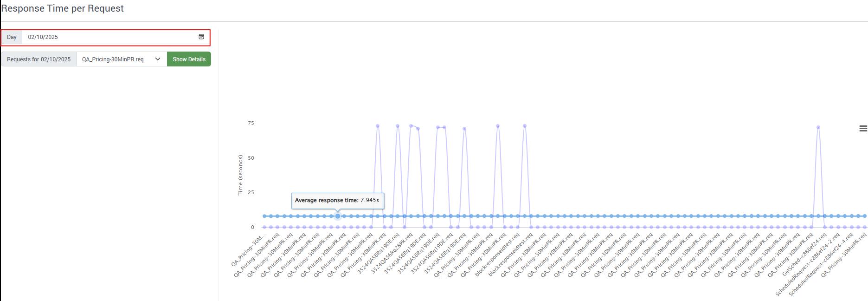
Task: Click the 'Time (seconds)' axis title
Action: (240, 175)
